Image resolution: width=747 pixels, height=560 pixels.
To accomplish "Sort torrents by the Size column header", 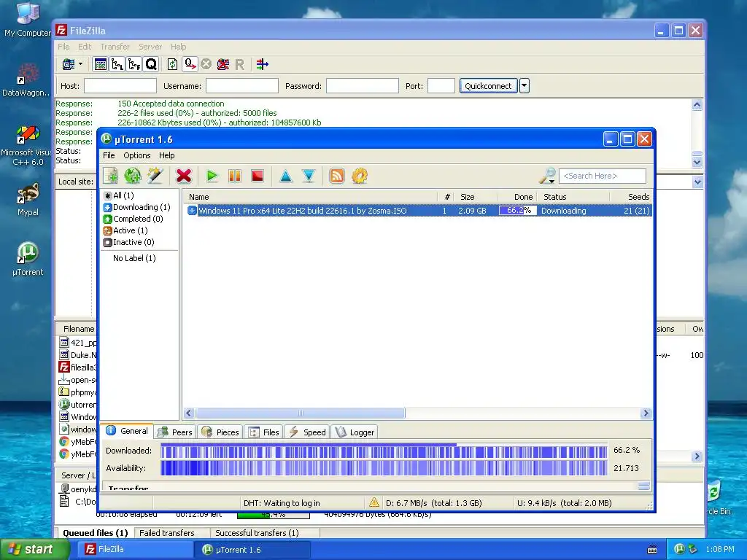I will (474, 197).
